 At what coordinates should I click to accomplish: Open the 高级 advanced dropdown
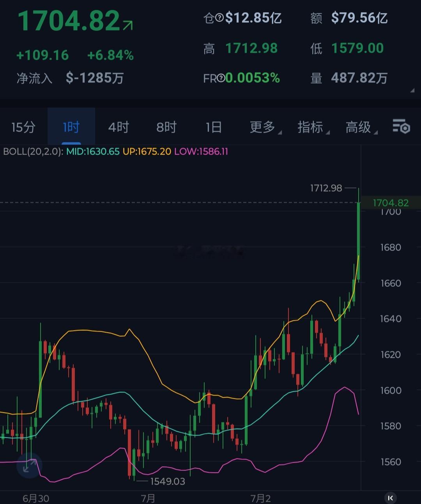tap(361, 127)
